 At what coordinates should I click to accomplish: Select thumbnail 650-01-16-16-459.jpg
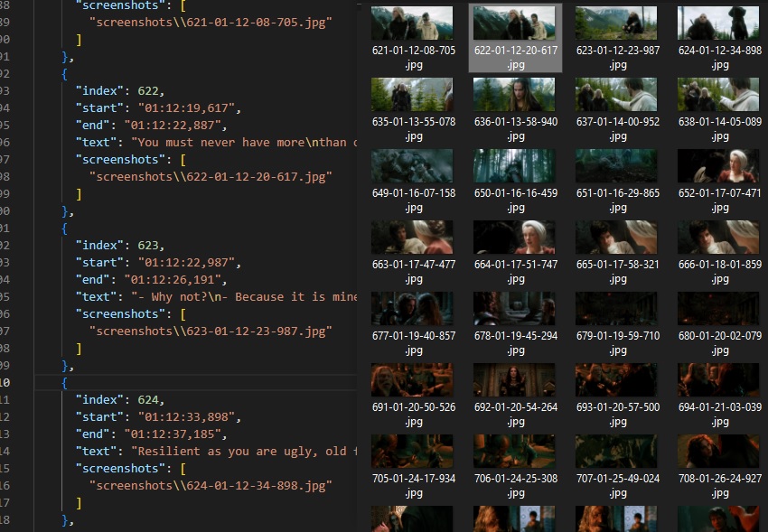(514, 166)
